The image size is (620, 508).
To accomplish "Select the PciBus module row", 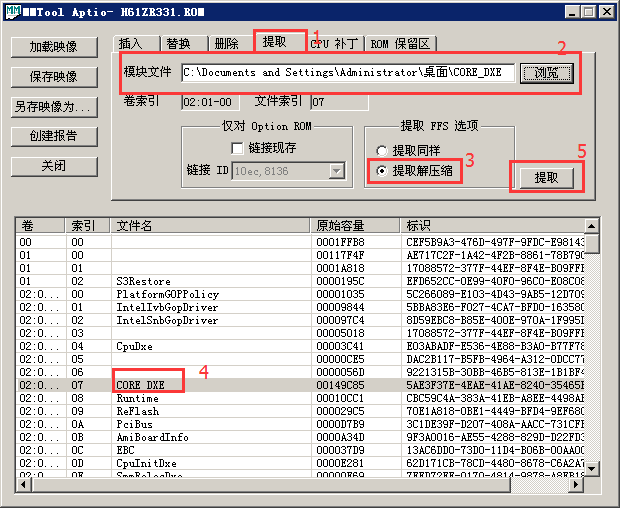I will [301, 425].
